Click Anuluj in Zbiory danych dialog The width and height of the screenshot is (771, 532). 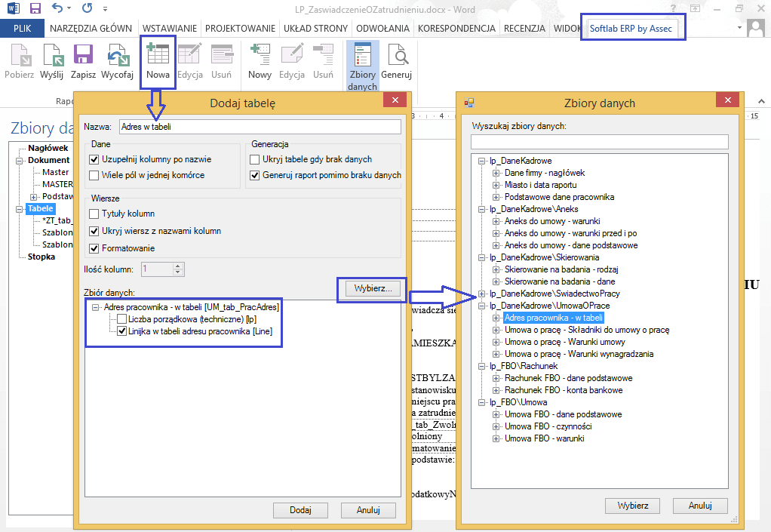click(x=700, y=506)
